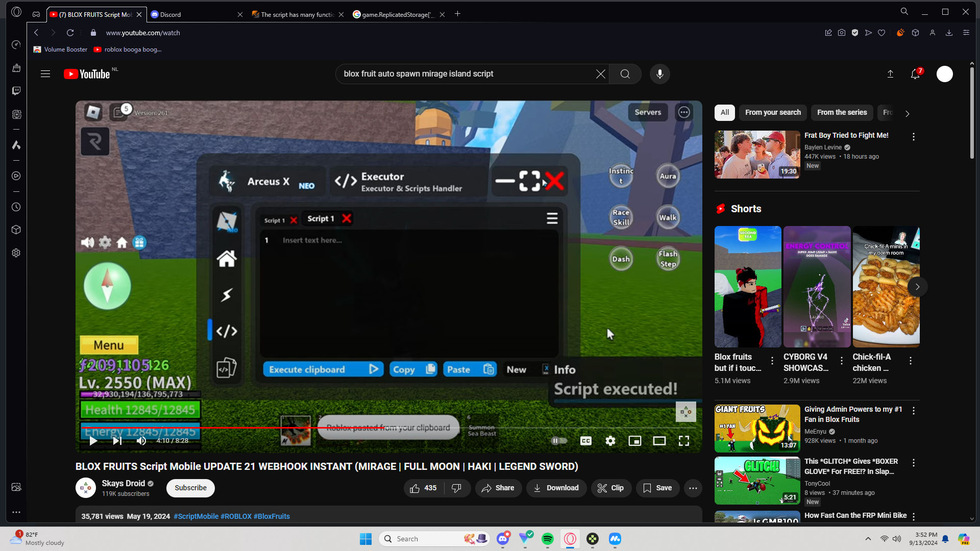Image resolution: width=980 pixels, height=551 pixels.
Task: Open the Frat Boy Tried to Fight Me thumbnail
Action: (x=757, y=155)
